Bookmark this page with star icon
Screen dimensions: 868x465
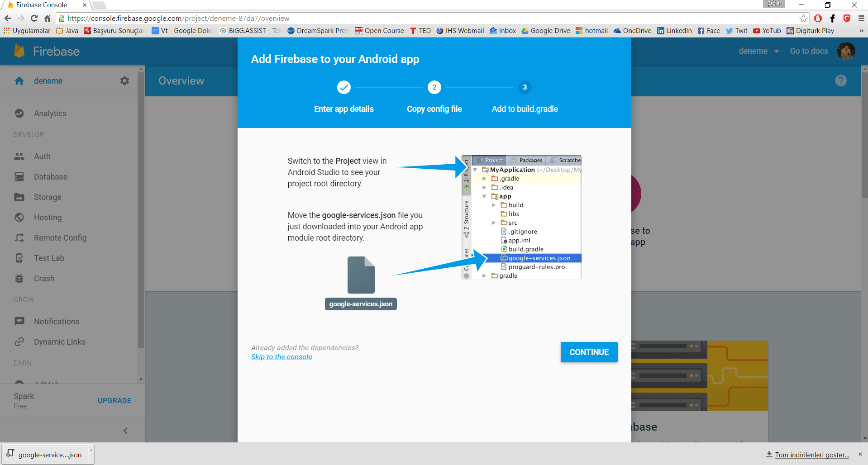(x=803, y=19)
